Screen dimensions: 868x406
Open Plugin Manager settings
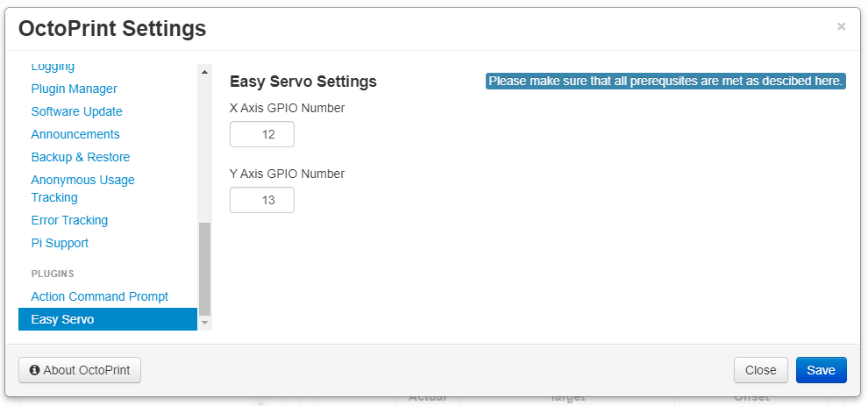point(75,89)
